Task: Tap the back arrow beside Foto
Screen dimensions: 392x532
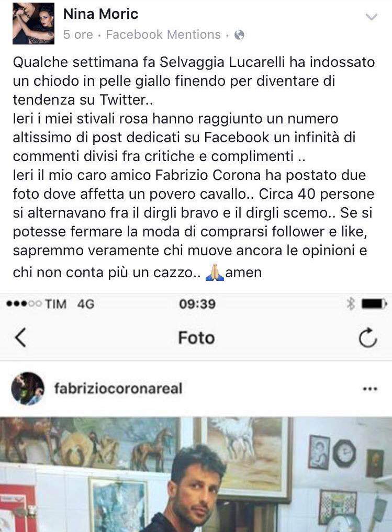Action: 21,337
